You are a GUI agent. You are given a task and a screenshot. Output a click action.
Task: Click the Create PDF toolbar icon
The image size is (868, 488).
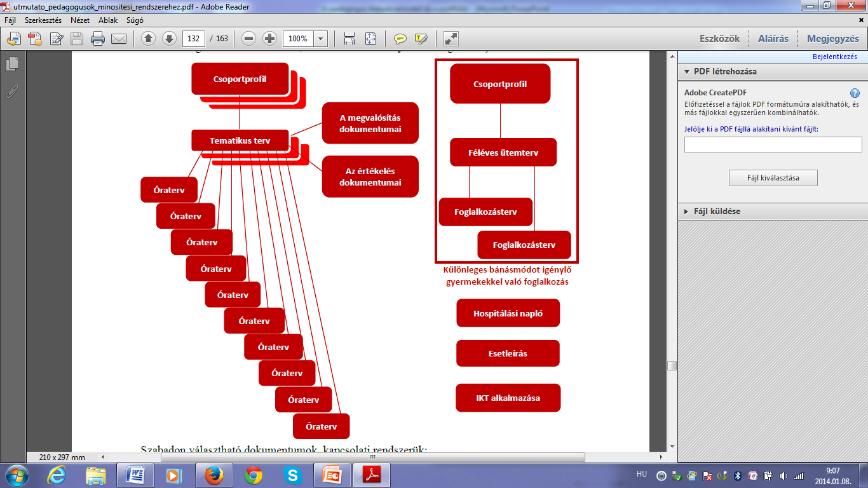(x=34, y=39)
